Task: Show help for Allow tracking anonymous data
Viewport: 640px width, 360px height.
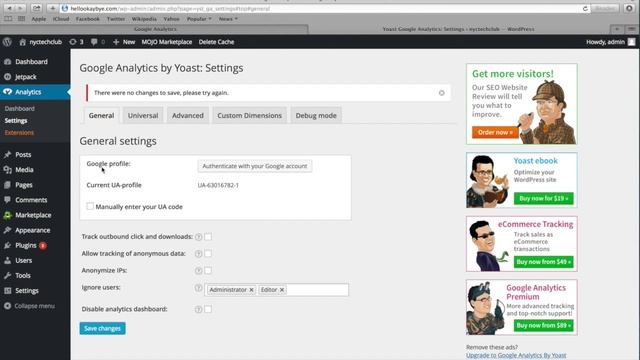Action: point(198,253)
